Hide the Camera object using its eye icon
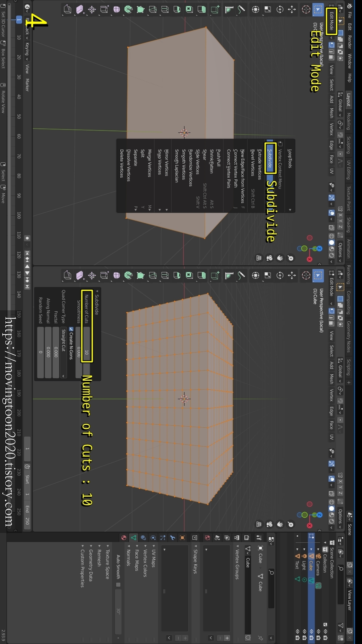362x644 pixels. pos(318,632)
